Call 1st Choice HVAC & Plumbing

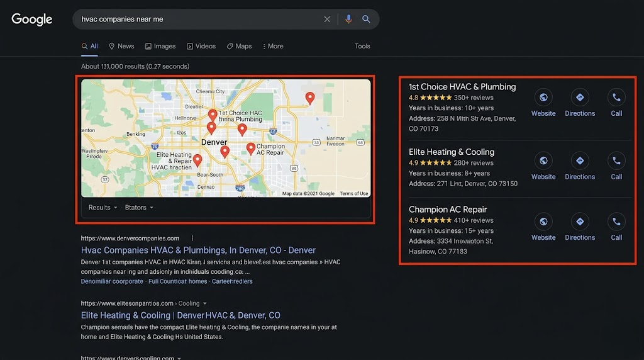click(x=616, y=104)
